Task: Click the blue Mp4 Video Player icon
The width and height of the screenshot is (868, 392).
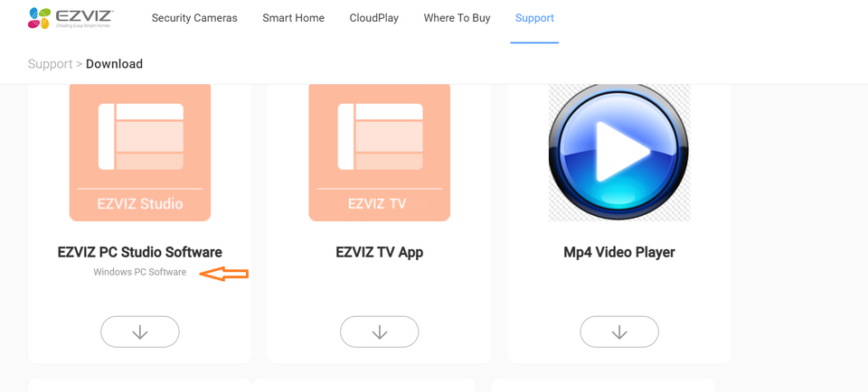Action: click(618, 153)
